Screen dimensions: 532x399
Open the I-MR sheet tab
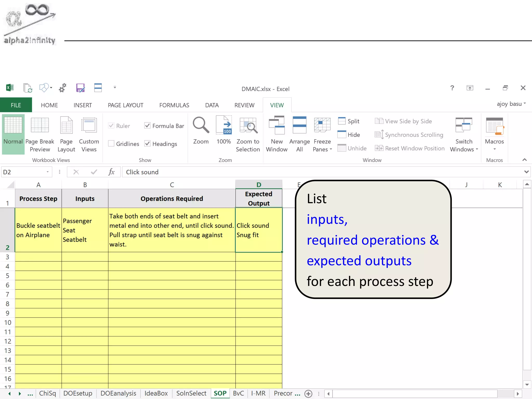258,394
